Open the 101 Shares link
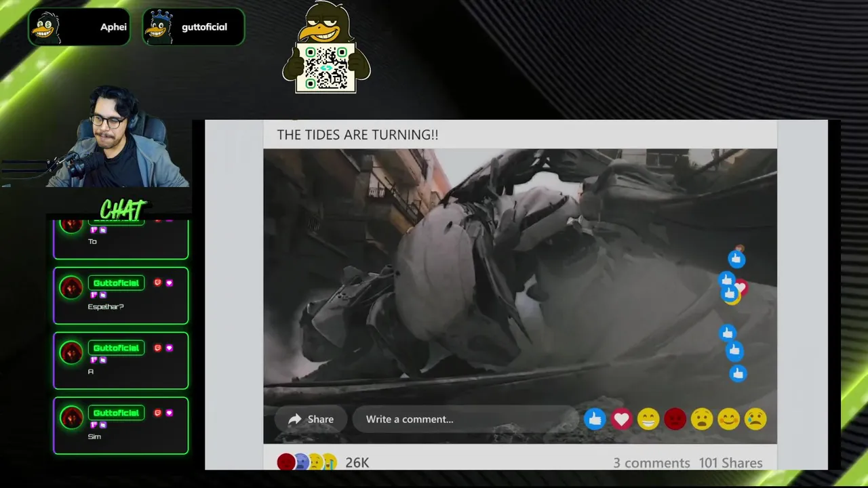The height and width of the screenshot is (488, 868). [x=730, y=463]
